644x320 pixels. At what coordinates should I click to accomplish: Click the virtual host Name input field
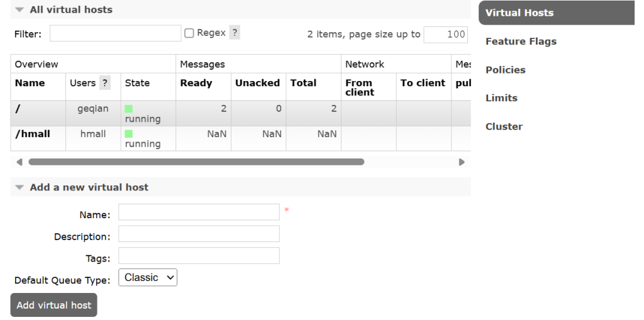click(x=199, y=212)
